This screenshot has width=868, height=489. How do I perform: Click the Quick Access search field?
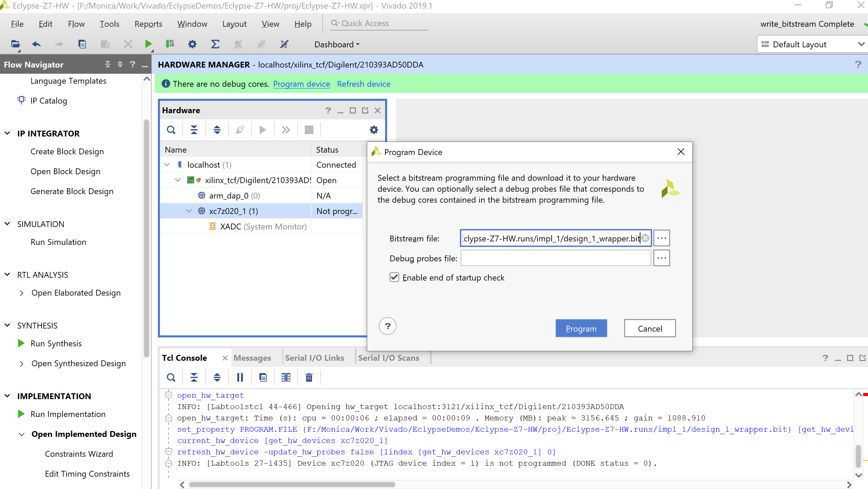click(379, 23)
